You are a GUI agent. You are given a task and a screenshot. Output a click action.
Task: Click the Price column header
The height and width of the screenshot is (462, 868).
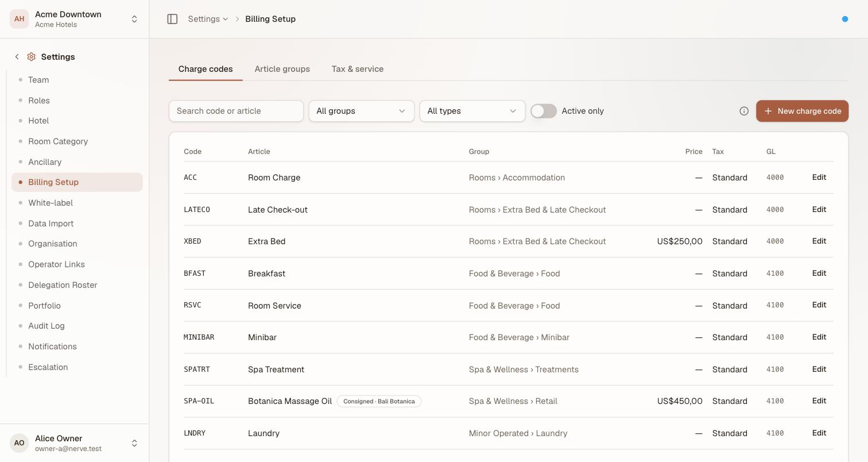693,152
